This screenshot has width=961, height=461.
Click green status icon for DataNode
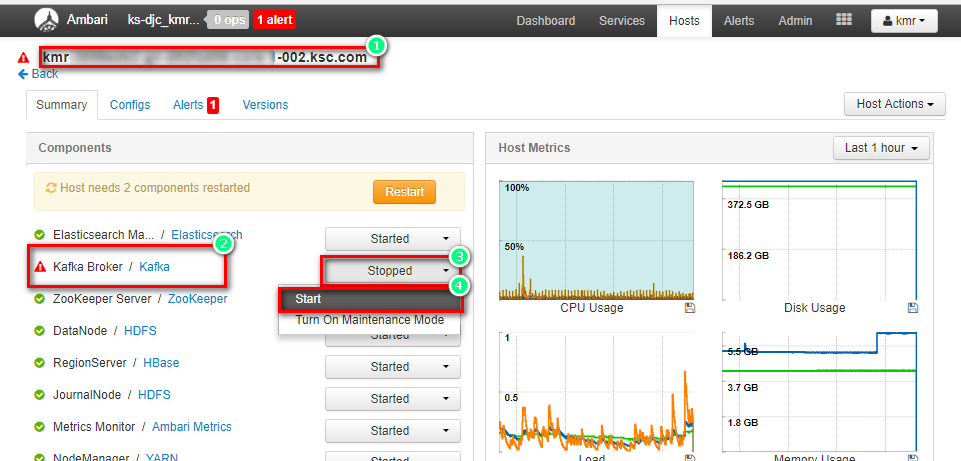click(x=40, y=331)
